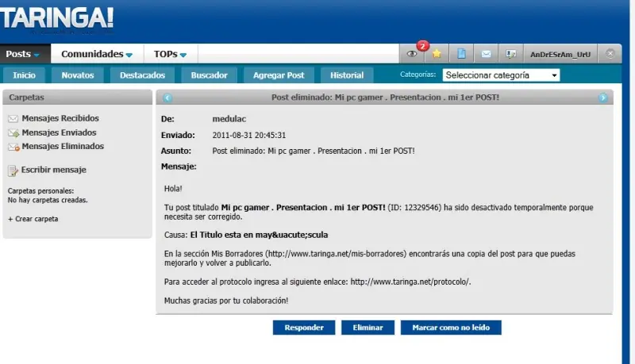Viewport: 635px width, 364px height.
Task: Open favorites star icon in top bar
Action: [437, 54]
